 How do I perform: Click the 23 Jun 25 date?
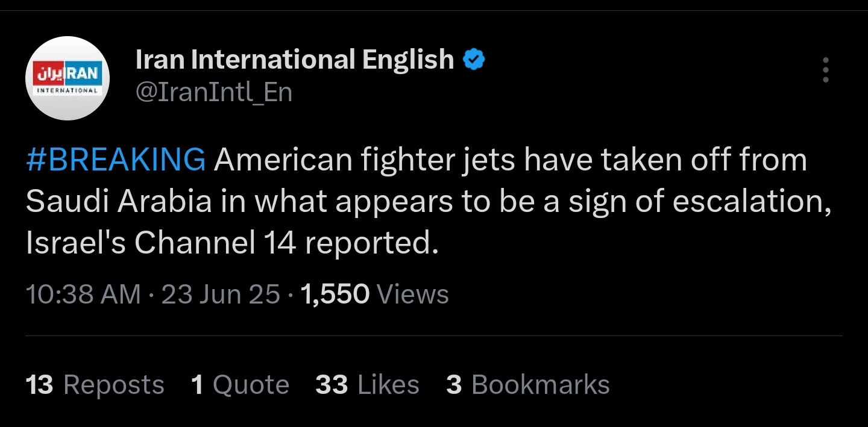coord(221,295)
